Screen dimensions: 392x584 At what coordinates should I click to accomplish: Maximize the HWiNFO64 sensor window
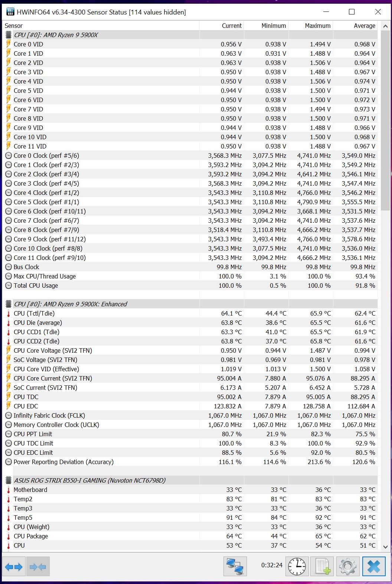pos(352,12)
